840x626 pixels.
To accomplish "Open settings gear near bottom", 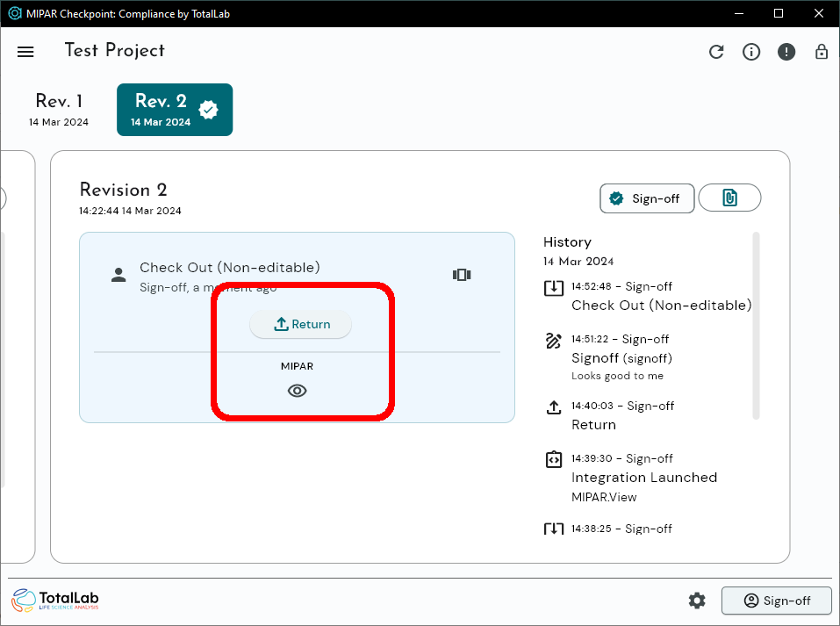I will pyautogui.click(x=697, y=601).
